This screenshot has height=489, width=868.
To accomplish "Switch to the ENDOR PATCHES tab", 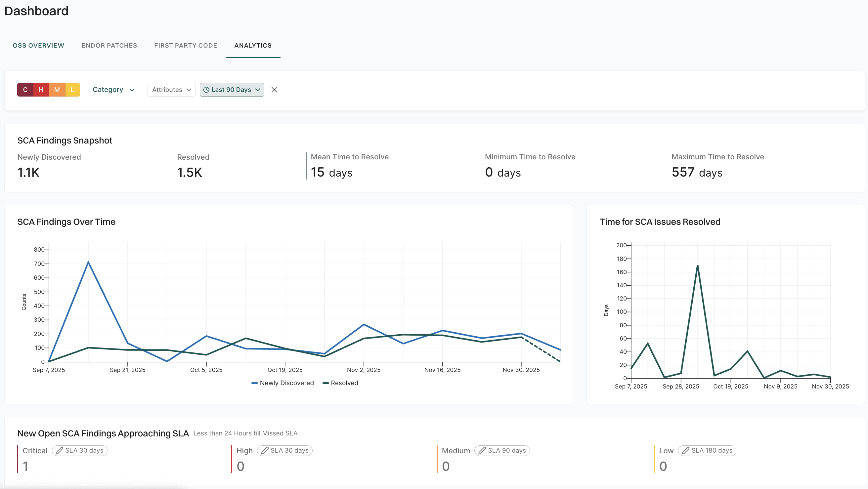I will coord(109,46).
